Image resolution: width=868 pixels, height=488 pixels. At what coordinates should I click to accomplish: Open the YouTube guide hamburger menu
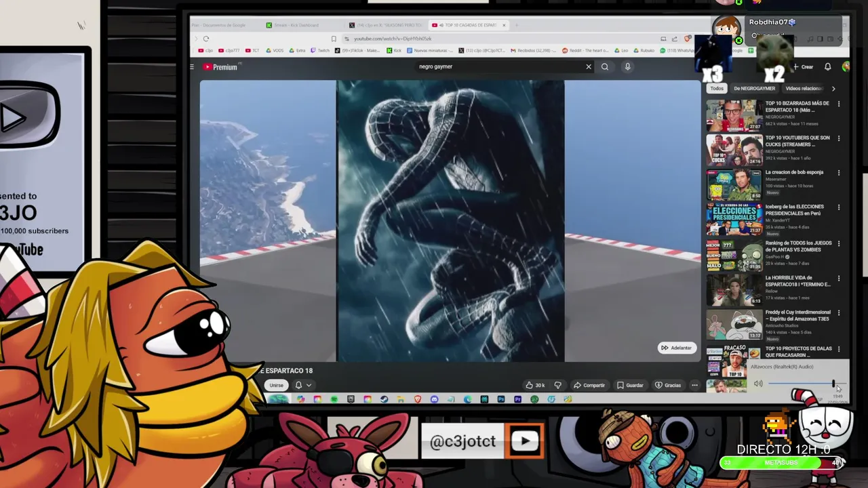pos(192,67)
